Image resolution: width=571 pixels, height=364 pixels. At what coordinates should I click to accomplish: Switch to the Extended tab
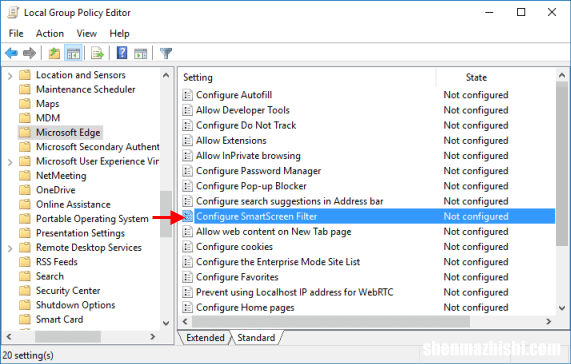(x=205, y=338)
